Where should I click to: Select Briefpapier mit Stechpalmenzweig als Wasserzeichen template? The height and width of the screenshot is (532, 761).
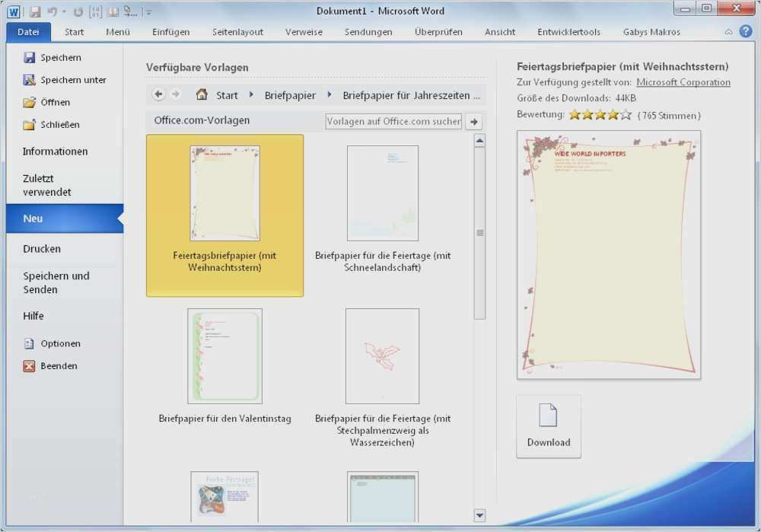point(383,377)
